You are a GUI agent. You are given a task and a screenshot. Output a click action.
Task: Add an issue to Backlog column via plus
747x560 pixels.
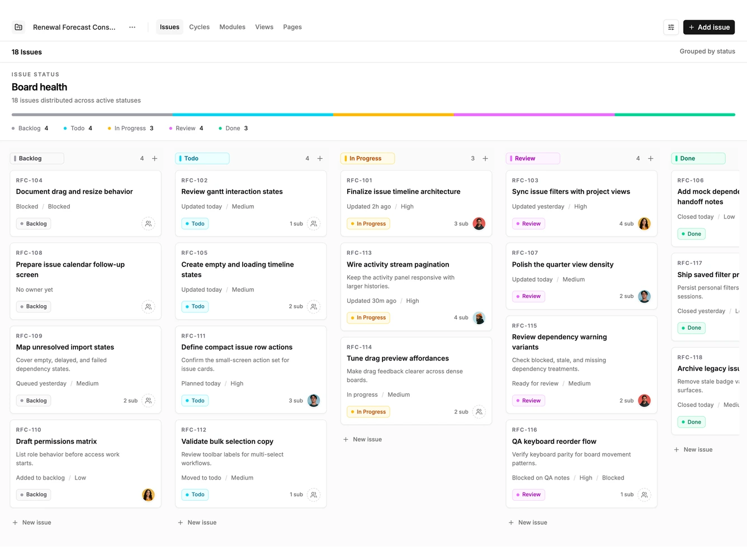155,158
